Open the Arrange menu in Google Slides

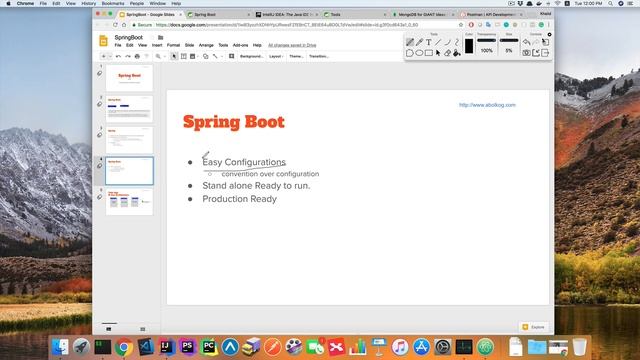click(x=206, y=45)
